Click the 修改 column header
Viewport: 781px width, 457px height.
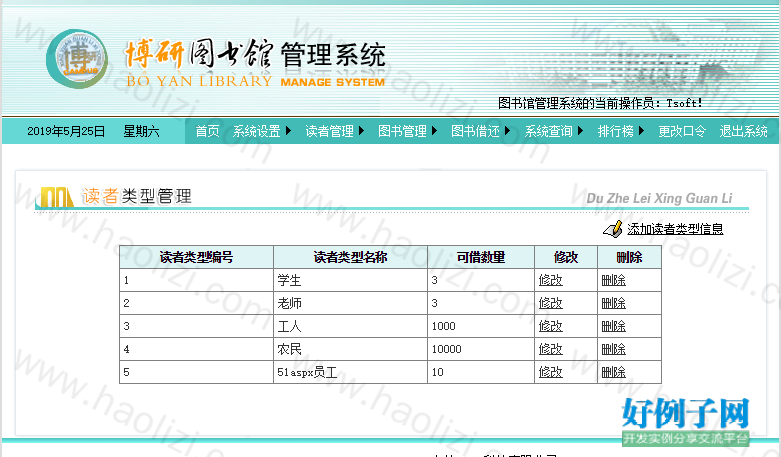click(566, 257)
